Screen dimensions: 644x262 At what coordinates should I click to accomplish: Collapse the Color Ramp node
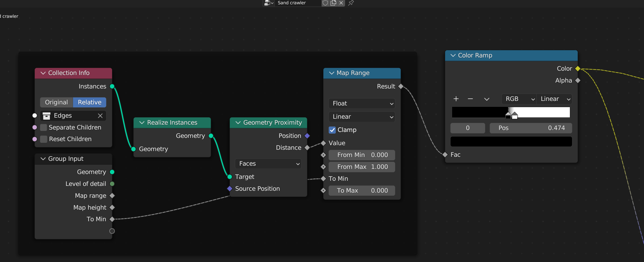[453, 55]
